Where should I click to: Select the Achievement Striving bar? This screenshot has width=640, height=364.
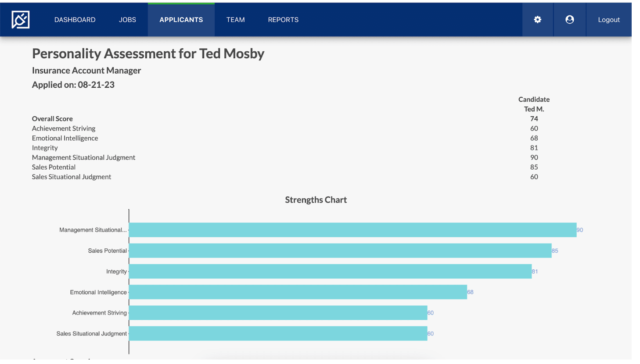click(277, 313)
